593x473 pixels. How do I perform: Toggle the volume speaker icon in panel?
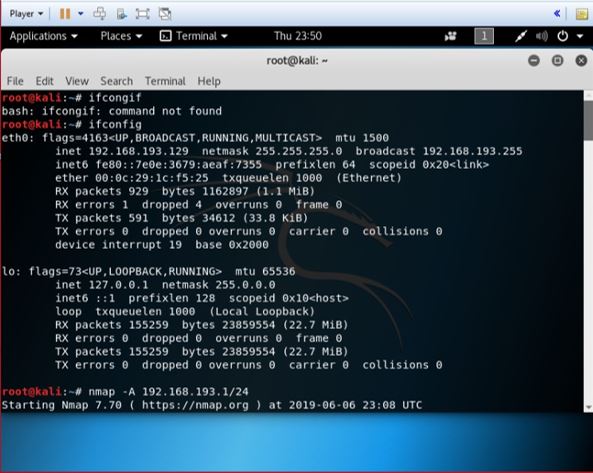click(542, 36)
